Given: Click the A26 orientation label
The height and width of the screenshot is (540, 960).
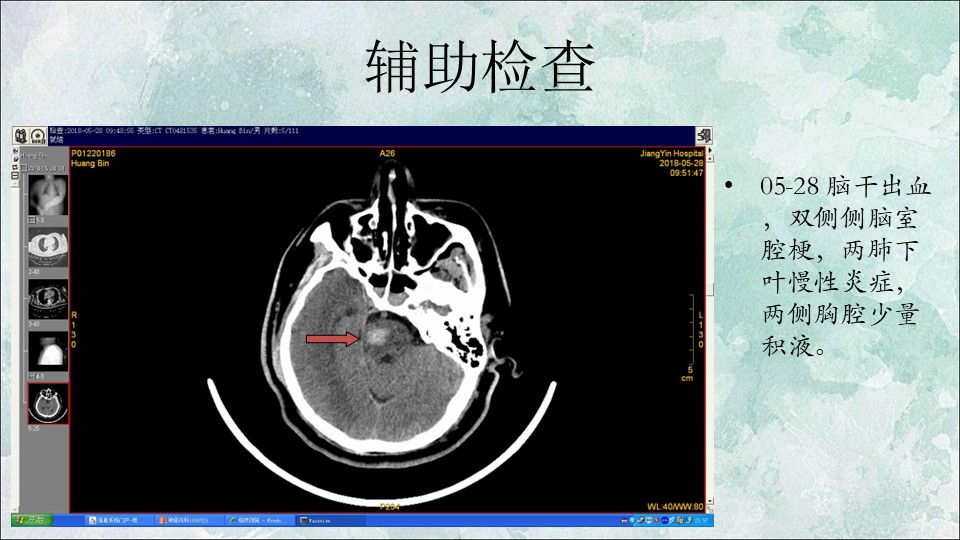Looking at the screenshot, I should point(387,153).
